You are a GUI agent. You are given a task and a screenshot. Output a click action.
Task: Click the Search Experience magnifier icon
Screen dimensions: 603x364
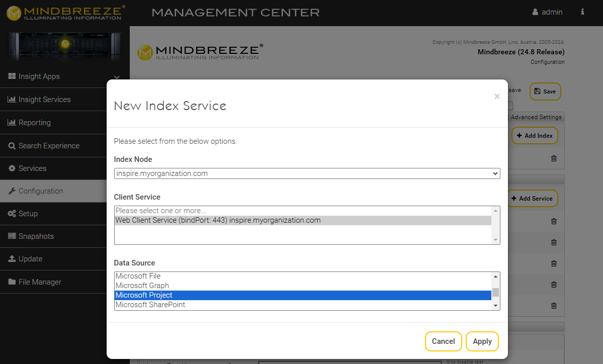pyautogui.click(x=12, y=146)
